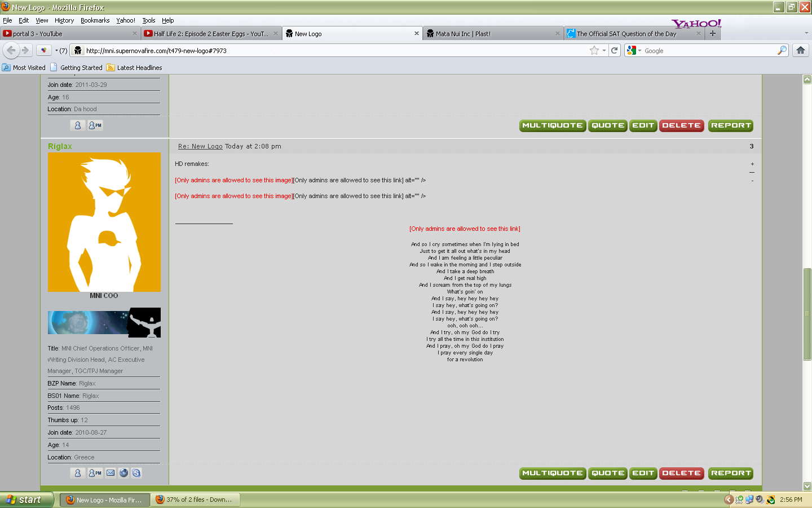Reload the current forum page
Image resolution: width=812 pixels, height=508 pixels.
(615, 50)
